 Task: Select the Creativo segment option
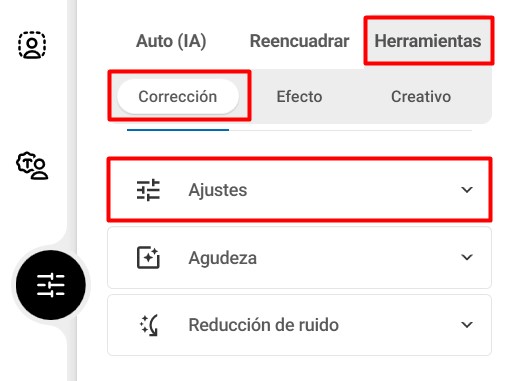pyautogui.click(x=421, y=97)
